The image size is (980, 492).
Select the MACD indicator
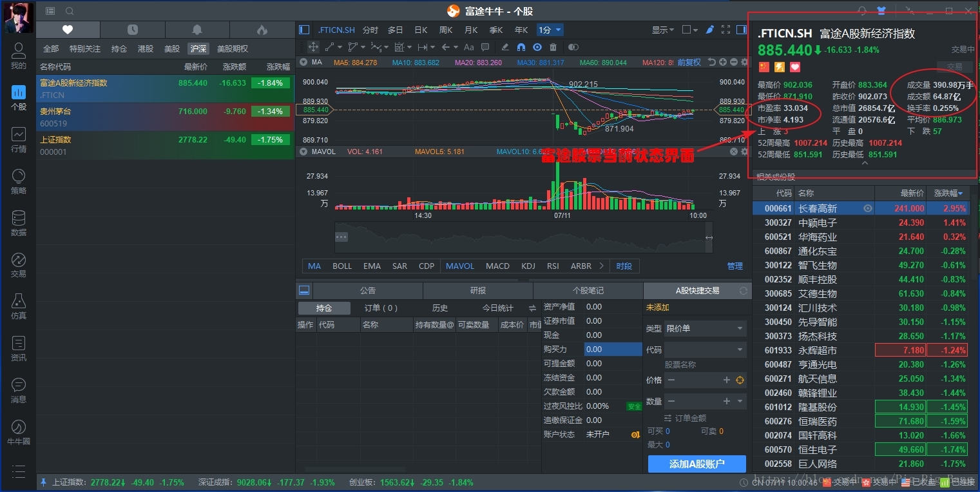[497, 266]
